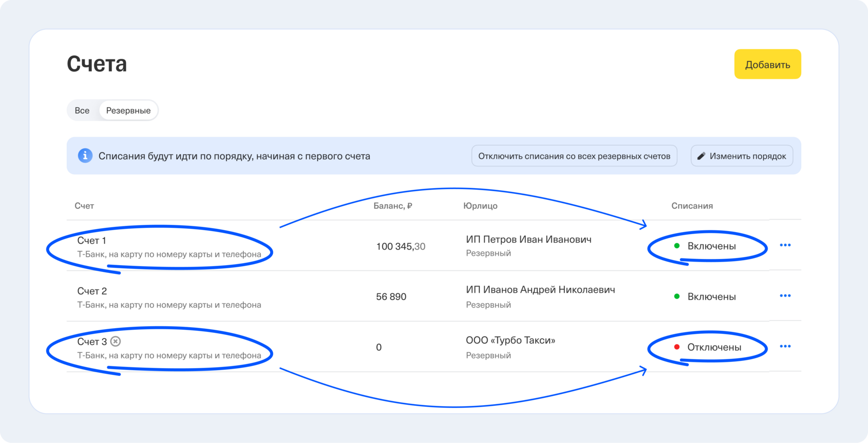Click the Юрлицо column header

[480, 206]
